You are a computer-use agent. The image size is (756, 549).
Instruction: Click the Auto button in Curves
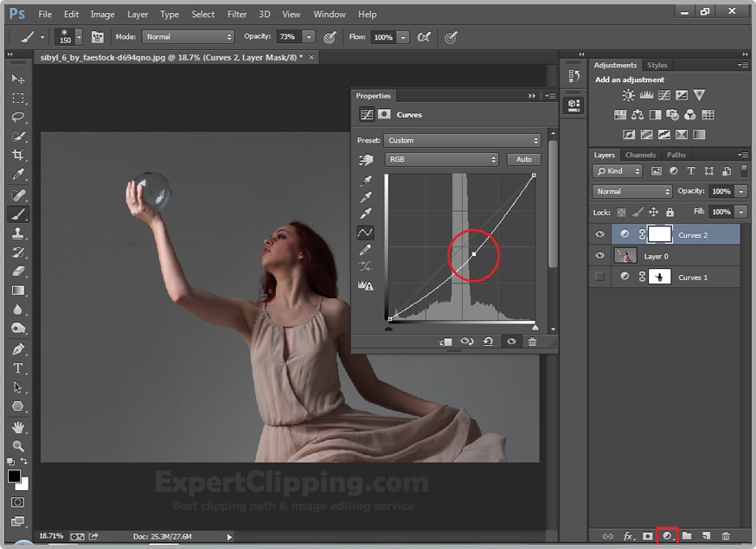point(524,159)
